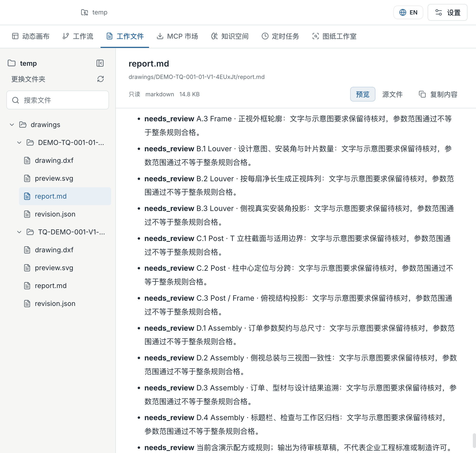Open the 工作流 tab
The image size is (476, 453).
tap(78, 36)
